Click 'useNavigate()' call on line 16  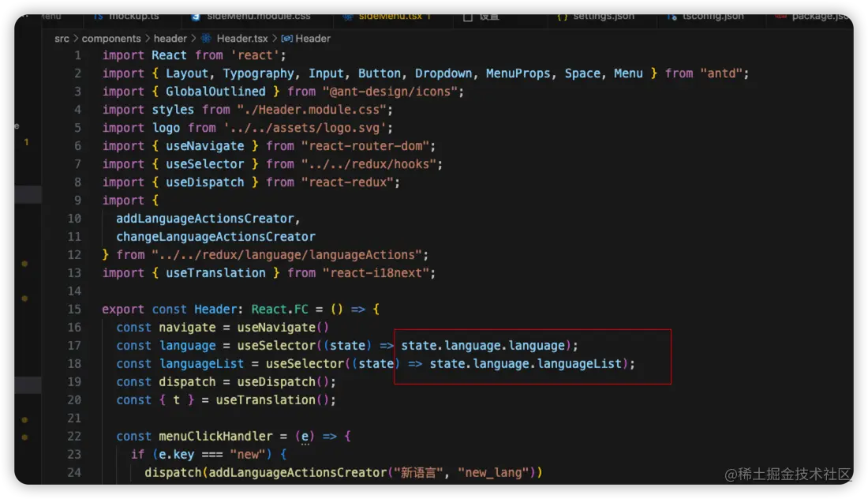pyautogui.click(x=282, y=328)
